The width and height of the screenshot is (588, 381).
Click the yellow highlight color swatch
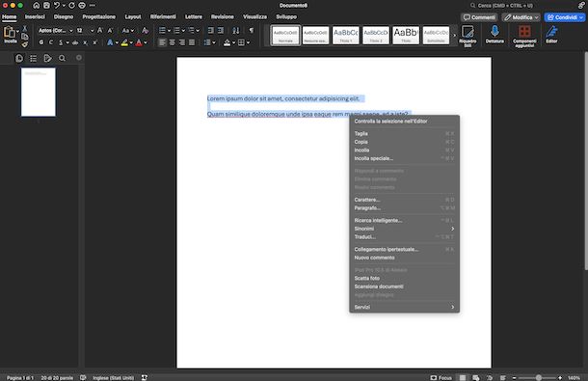124,42
